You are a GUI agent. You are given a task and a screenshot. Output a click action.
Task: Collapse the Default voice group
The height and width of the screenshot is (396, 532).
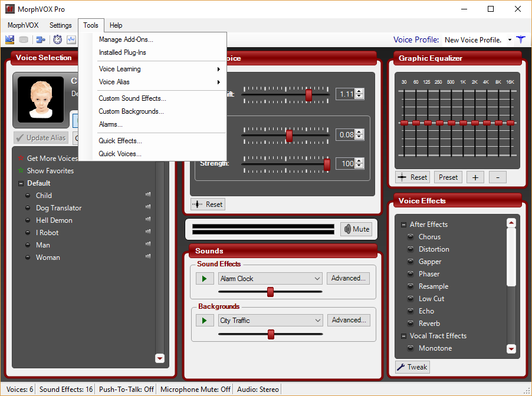point(20,183)
